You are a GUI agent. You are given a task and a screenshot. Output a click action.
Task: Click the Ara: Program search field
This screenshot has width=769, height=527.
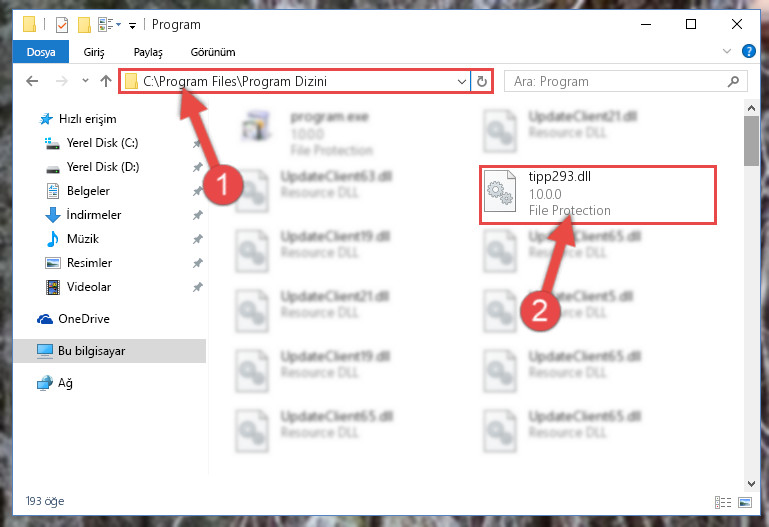point(618,81)
